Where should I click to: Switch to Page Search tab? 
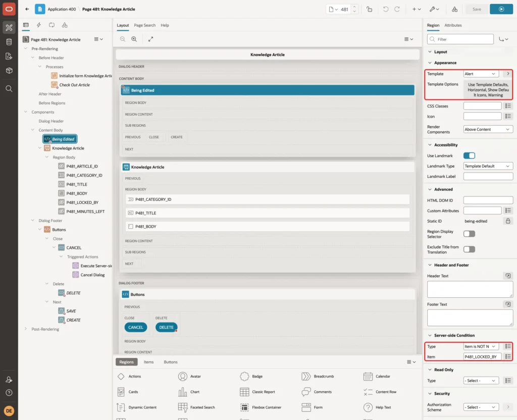click(144, 25)
